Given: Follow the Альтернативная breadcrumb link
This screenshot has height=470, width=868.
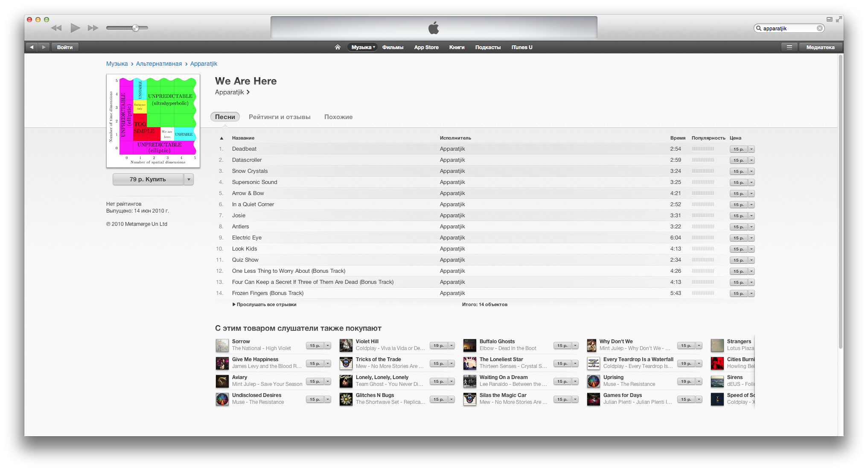Looking at the screenshot, I should pos(159,64).
